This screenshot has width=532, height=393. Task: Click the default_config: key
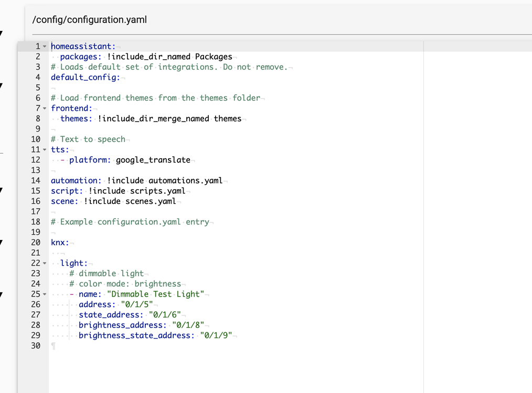85,78
